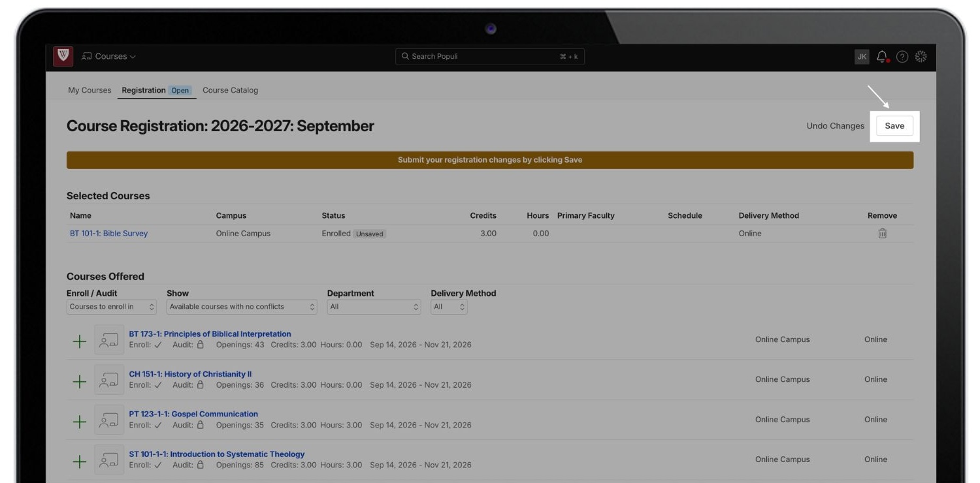The image size is (980, 483).
Task: Click the audit lock icon for ST 101-1-1
Action: tap(201, 465)
